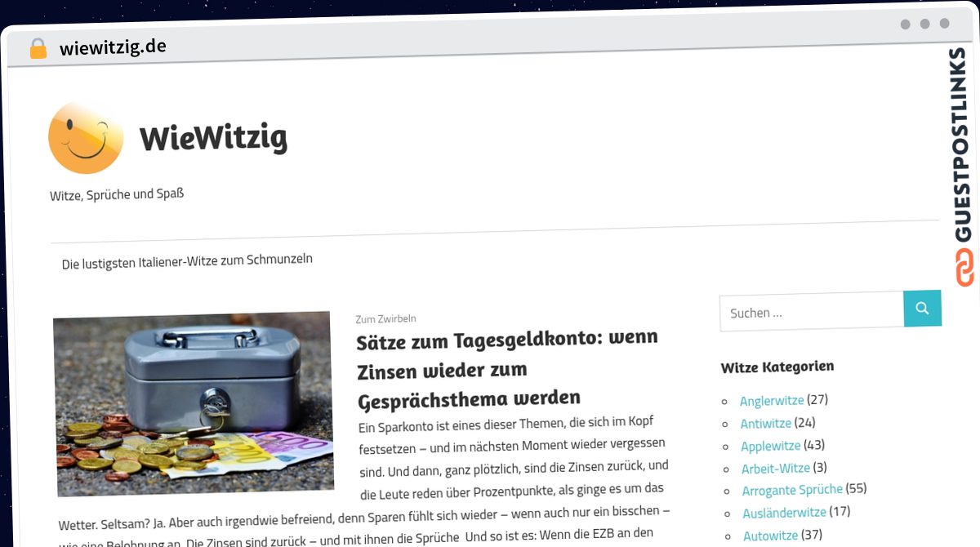Open the Applewitze category
The width and height of the screenshot is (980, 547).
[x=771, y=446]
